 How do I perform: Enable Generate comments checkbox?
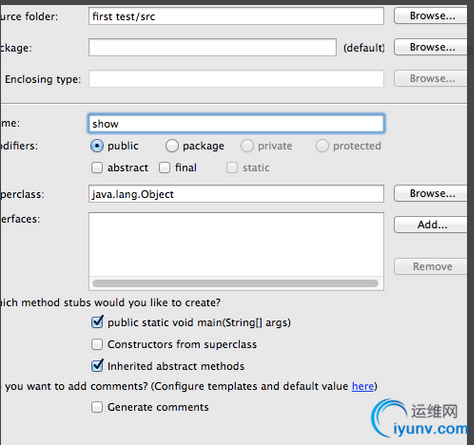pyautogui.click(x=97, y=407)
